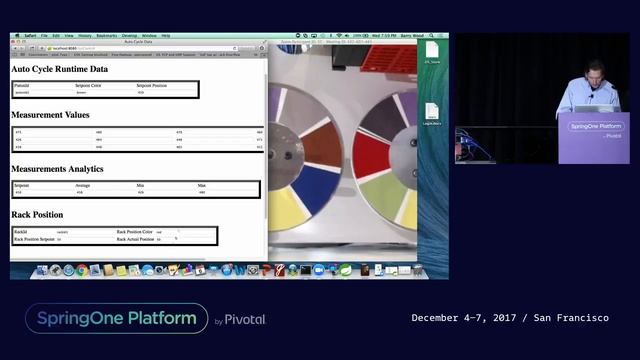Click the Max column header
The height and width of the screenshot is (360, 640).
coord(202,185)
